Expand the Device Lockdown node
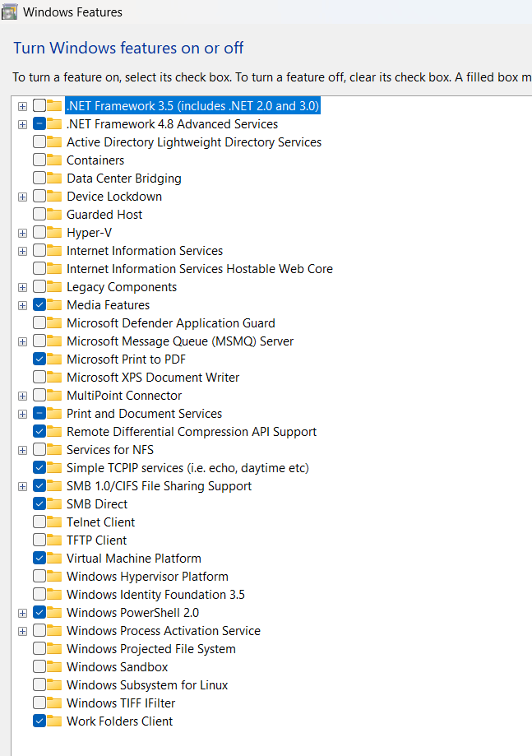The height and width of the screenshot is (756, 532). 22,197
